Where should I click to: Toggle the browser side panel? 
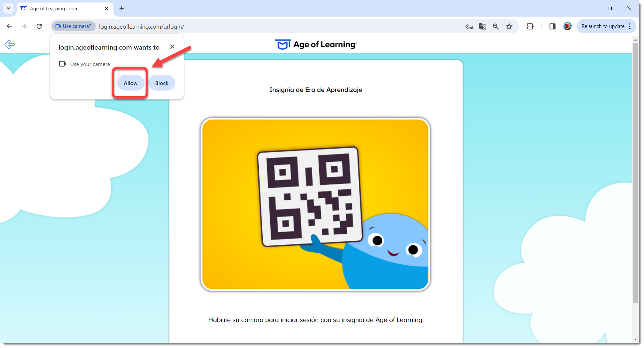tap(552, 26)
